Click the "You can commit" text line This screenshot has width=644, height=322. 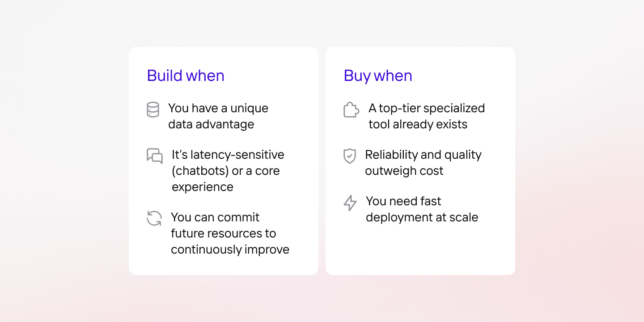pos(215,217)
